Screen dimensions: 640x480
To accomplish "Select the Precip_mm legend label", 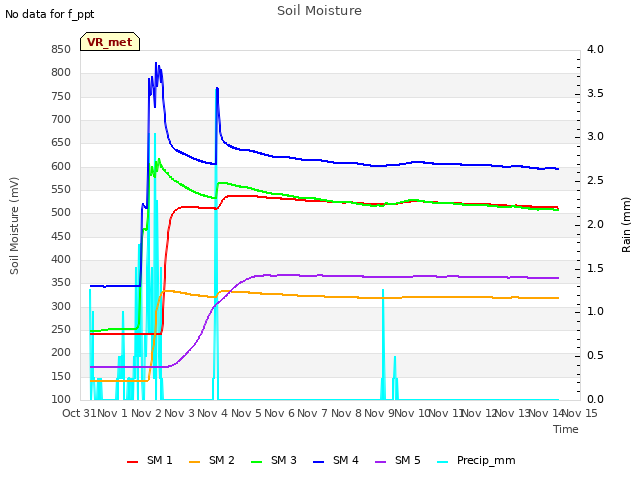I will click(486, 461).
